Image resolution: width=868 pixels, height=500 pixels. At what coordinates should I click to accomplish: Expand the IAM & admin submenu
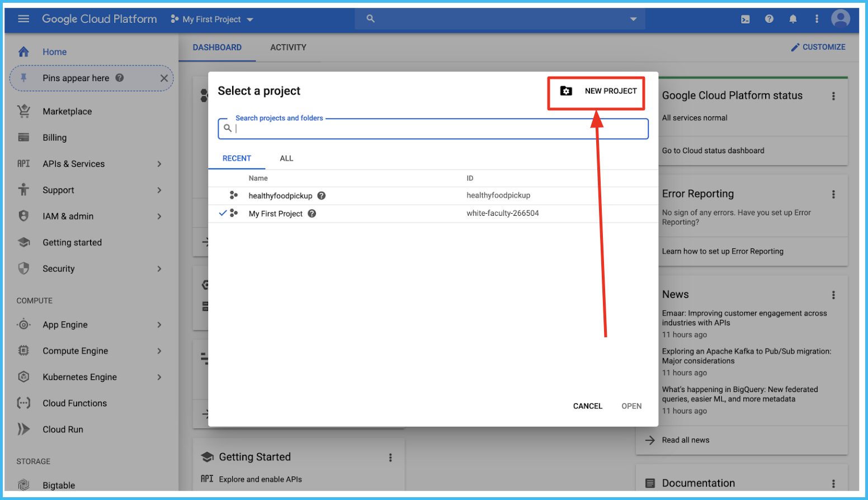pyautogui.click(x=159, y=216)
